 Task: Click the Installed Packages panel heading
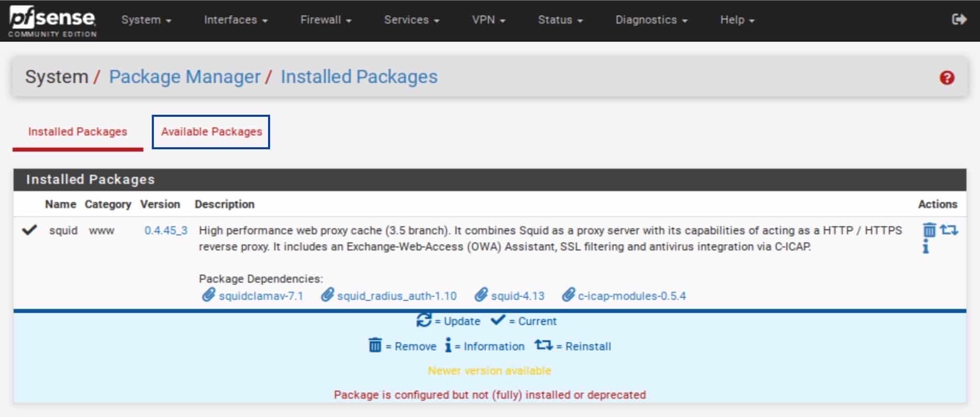point(90,180)
